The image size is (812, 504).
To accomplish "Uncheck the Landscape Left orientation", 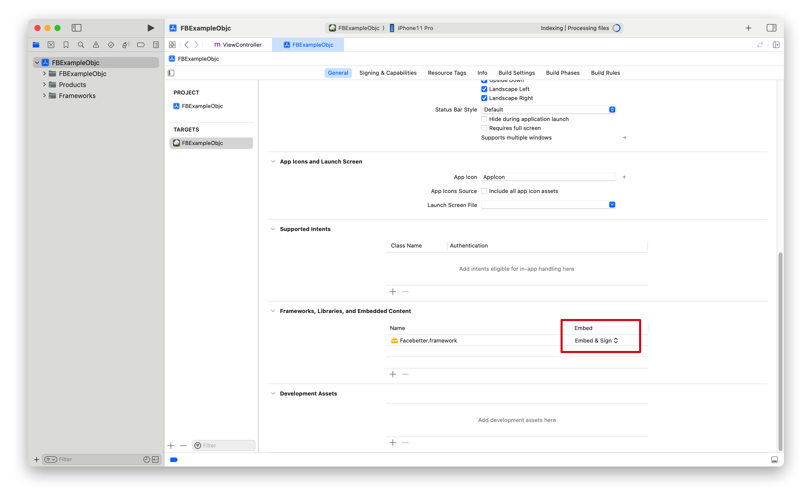I will click(x=484, y=89).
